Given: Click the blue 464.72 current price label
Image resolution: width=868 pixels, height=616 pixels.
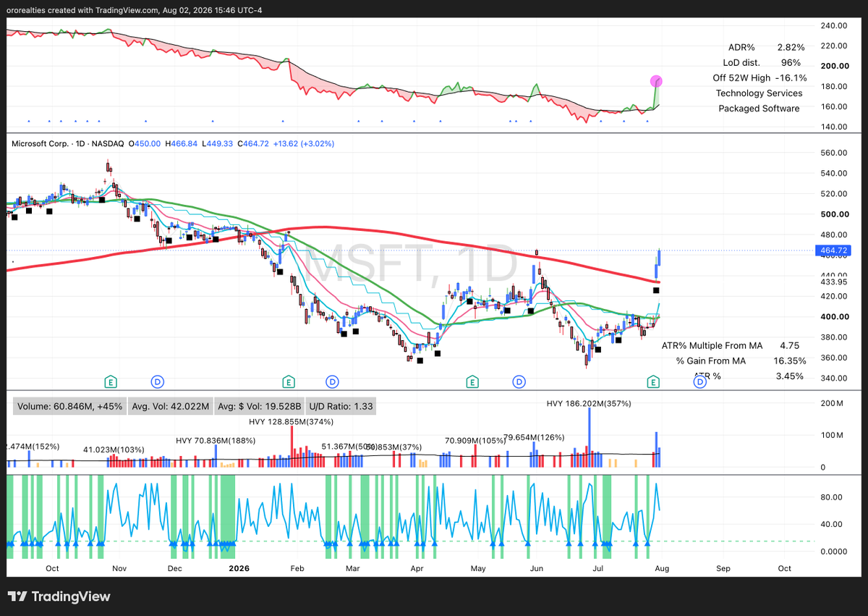Looking at the screenshot, I should pos(834,250).
